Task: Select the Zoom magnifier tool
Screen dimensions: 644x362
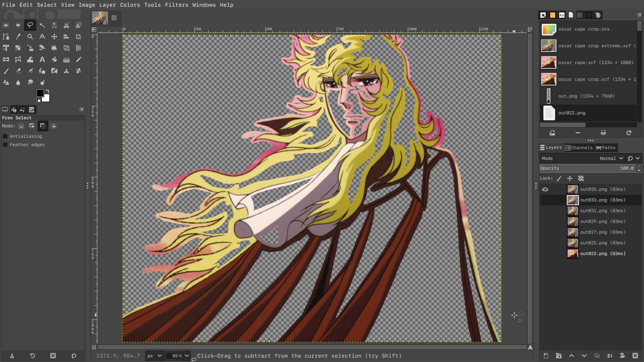Action: (30, 37)
